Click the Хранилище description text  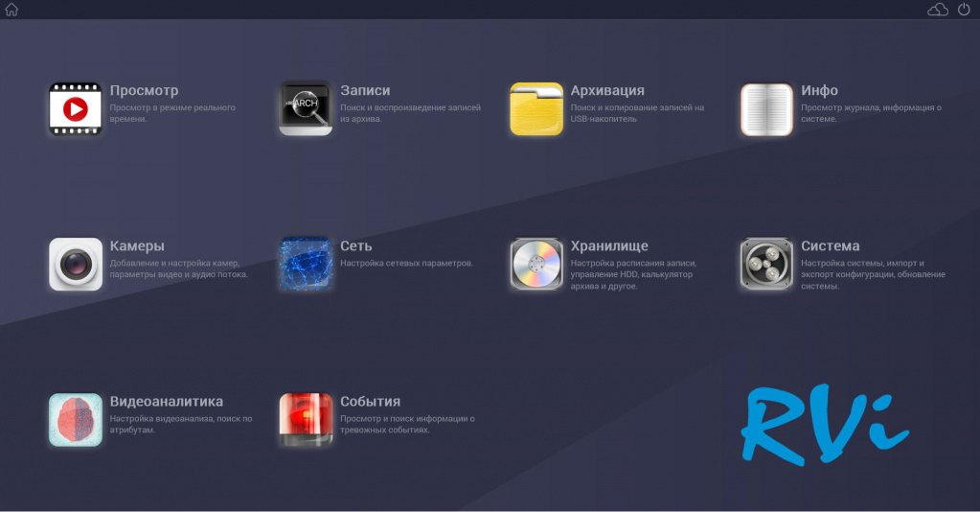point(632,274)
